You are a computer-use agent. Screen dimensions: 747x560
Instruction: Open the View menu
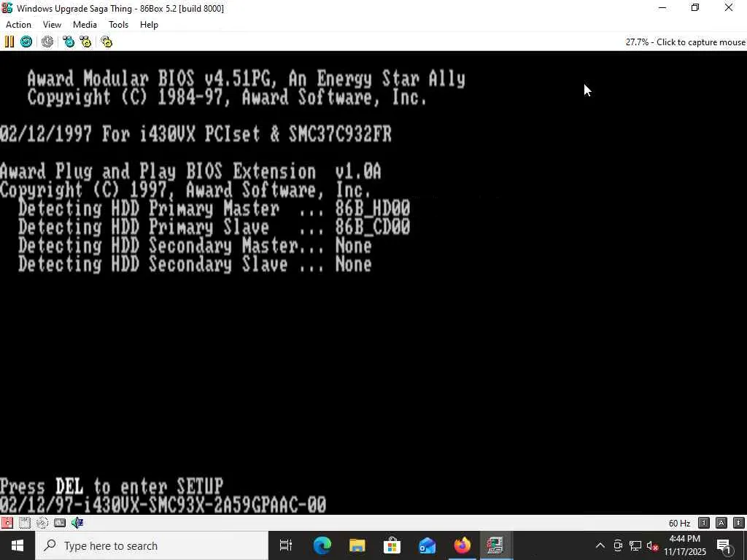(x=52, y=25)
